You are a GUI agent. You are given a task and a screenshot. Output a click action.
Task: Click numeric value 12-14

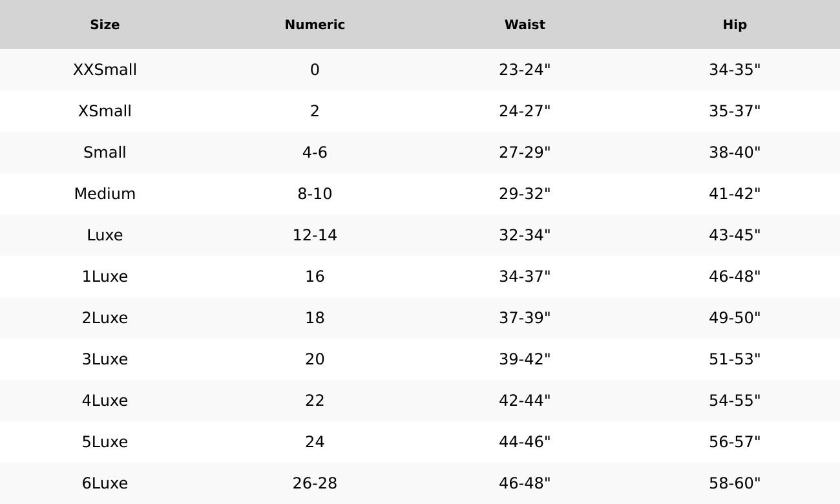pos(315,235)
